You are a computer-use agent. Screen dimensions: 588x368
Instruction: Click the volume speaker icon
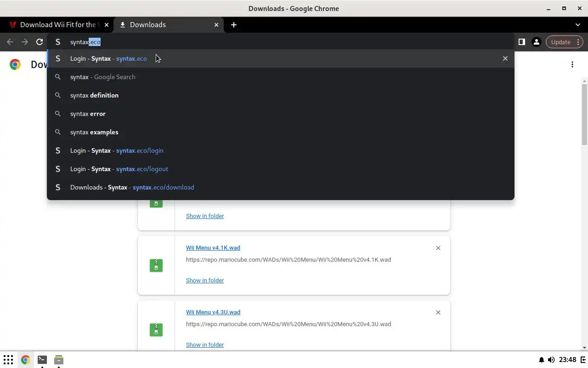point(551,360)
